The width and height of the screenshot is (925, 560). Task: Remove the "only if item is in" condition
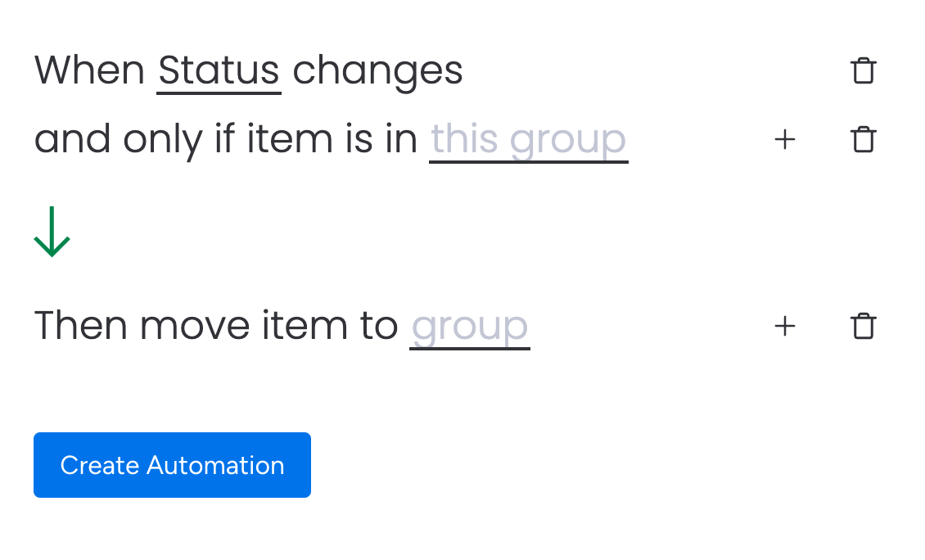(x=863, y=140)
